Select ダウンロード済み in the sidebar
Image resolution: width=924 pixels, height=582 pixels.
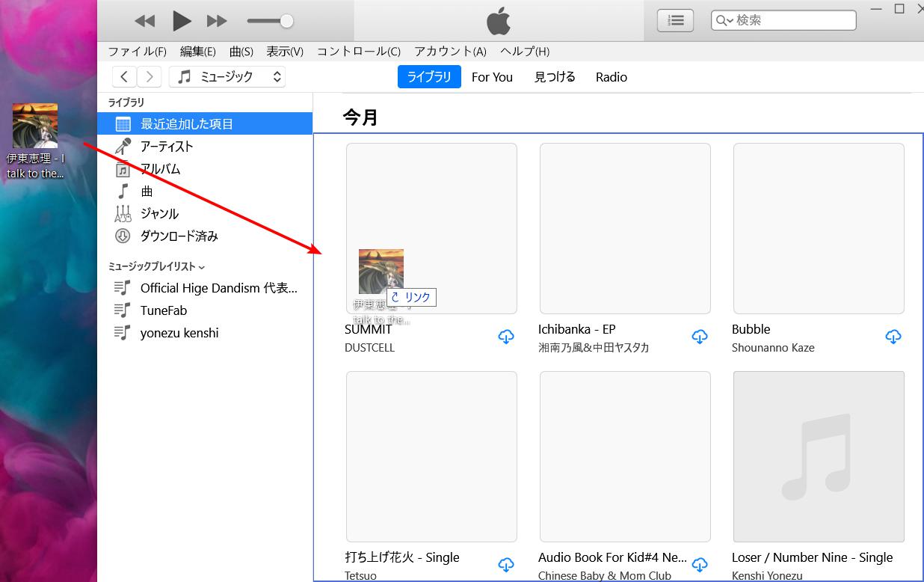pos(205,236)
